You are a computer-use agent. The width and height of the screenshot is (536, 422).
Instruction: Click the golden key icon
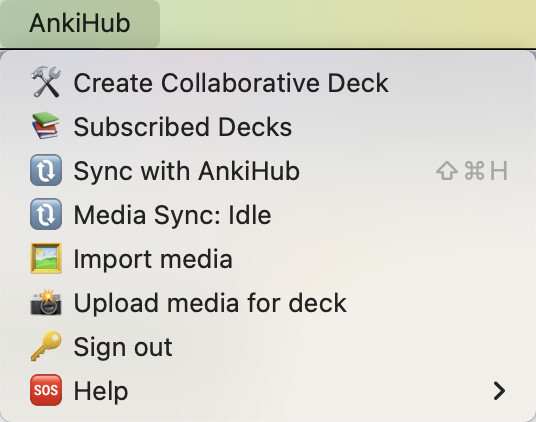click(x=46, y=346)
